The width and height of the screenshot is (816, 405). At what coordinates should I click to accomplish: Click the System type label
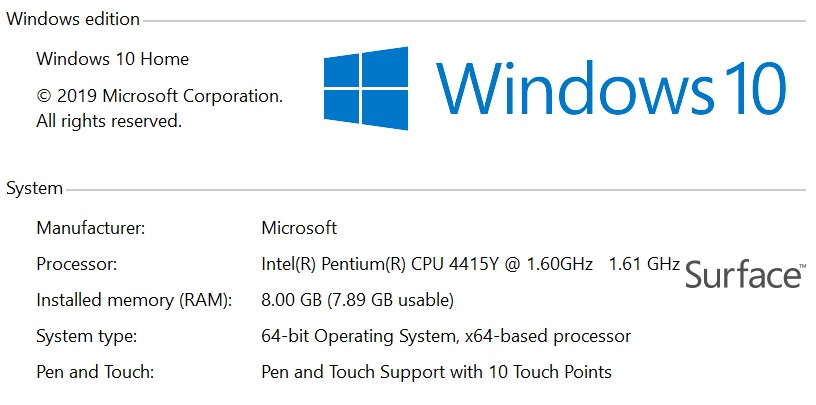86,336
